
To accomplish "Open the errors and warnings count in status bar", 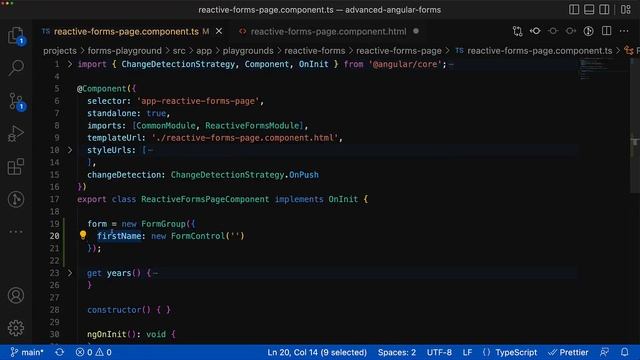I will pos(93,352).
